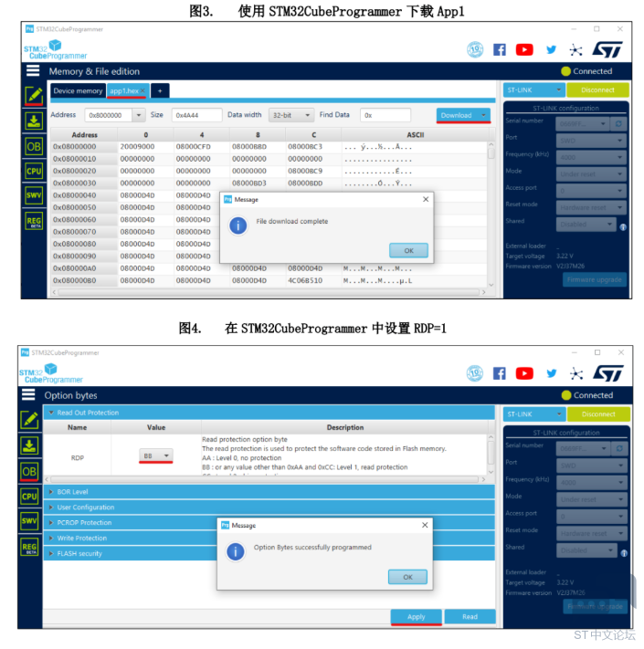Click Facebook icon in top window header
Image resolution: width=644 pixels, height=649 pixels.
[500, 49]
